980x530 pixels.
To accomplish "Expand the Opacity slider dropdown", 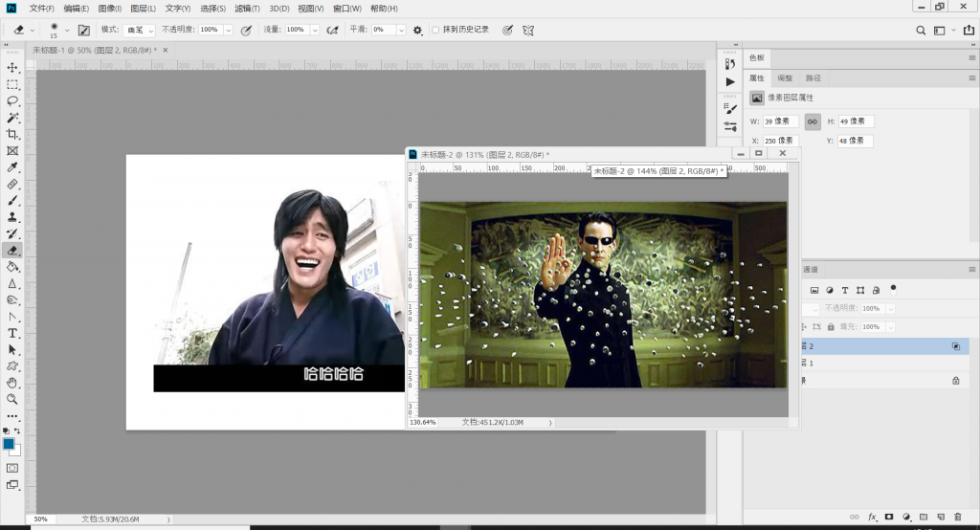I will coord(228,30).
